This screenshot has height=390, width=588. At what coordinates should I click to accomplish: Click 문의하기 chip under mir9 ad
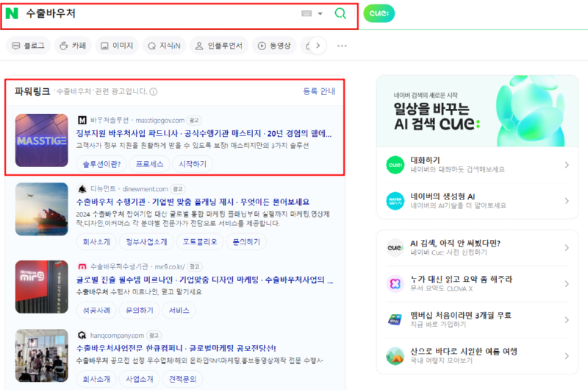click(139, 311)
